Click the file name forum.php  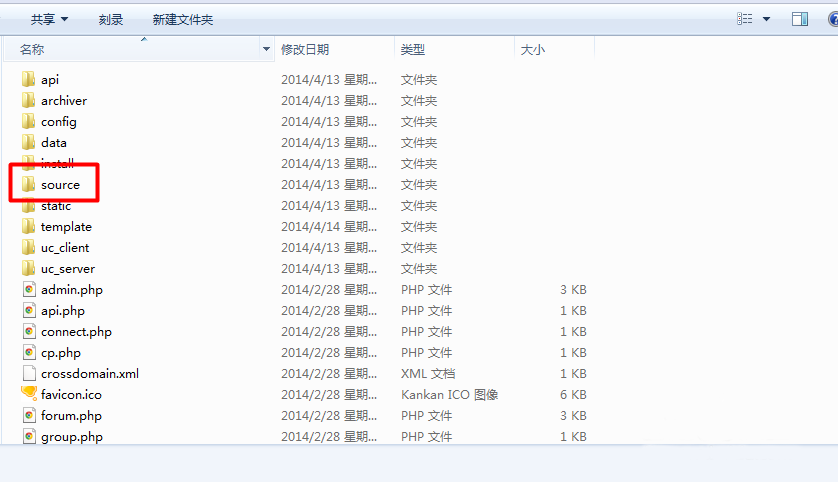(71, 416)
